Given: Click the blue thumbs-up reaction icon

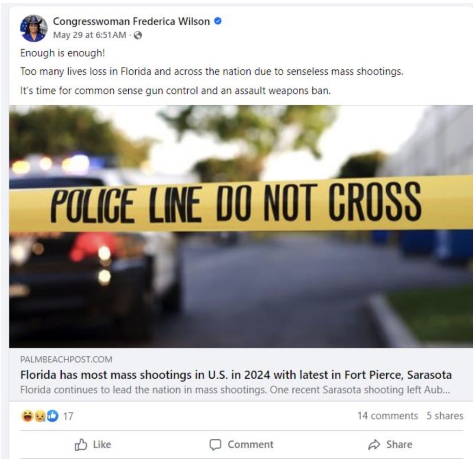Looking at the screenshot, I should click(x=53, y=416).
